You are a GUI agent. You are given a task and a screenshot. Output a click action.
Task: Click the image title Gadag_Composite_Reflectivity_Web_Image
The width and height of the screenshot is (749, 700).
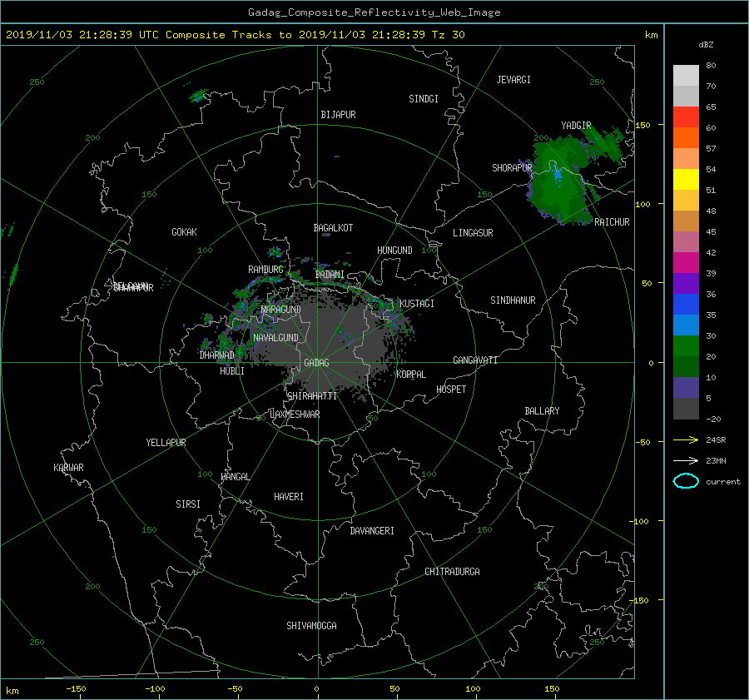[374, 12]
